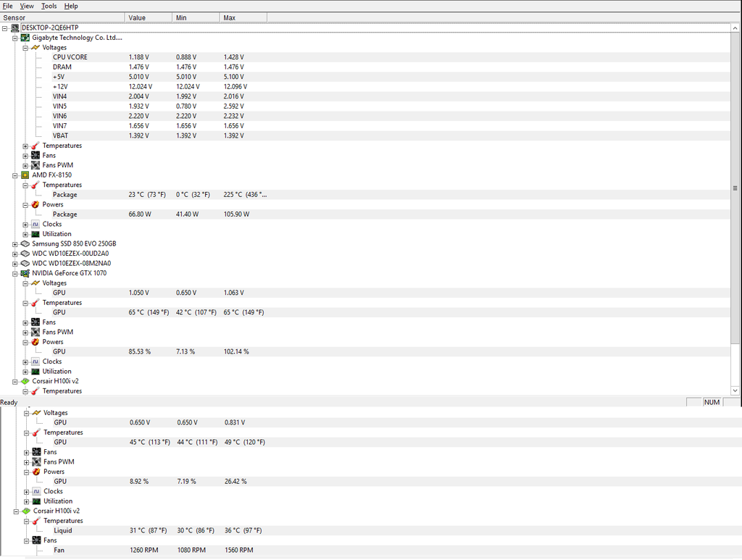Click the scrollbar down arrow
The image size is (742, 560).
(x=735, y=390)
